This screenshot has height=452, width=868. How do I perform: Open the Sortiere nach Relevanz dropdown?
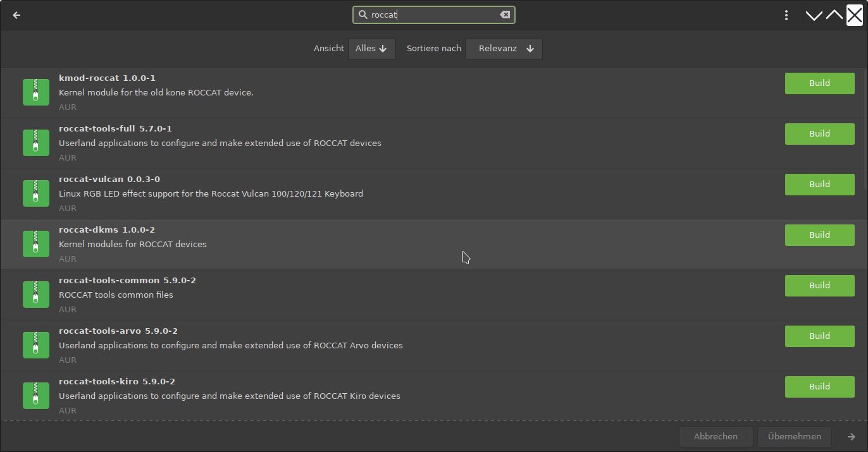pos(504,49)
